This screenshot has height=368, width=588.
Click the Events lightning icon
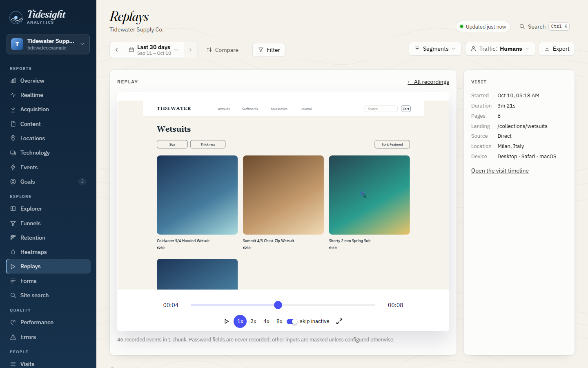coord(13,167)
